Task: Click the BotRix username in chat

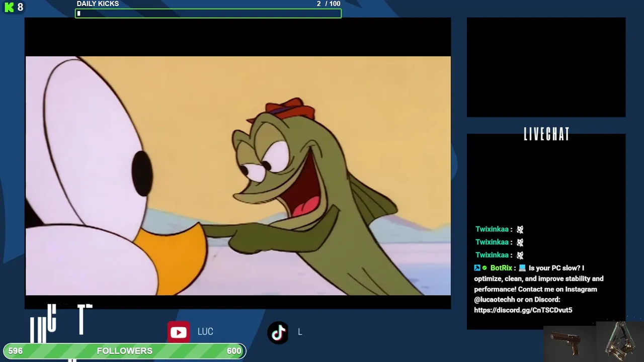Action: (501, 268)
